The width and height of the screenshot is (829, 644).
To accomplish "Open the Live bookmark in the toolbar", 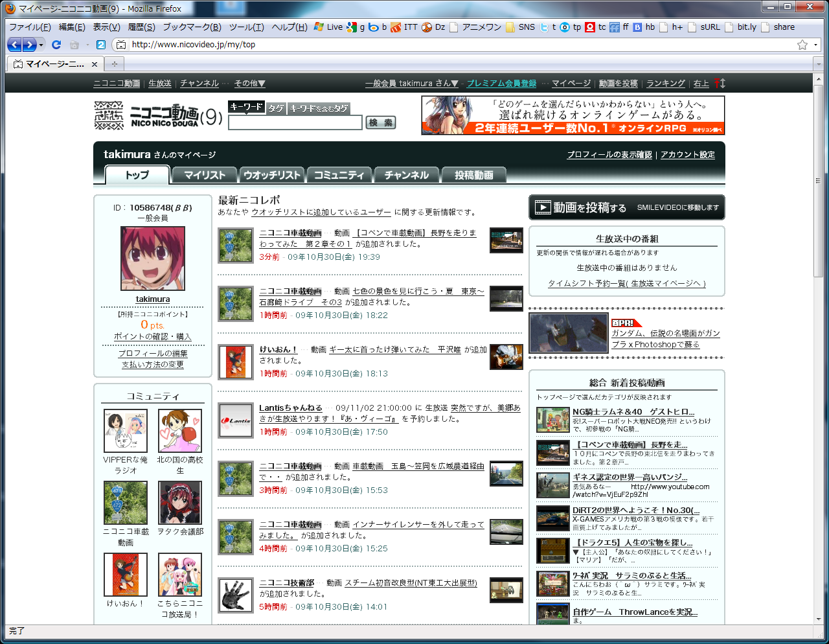I will pos(328,27).
